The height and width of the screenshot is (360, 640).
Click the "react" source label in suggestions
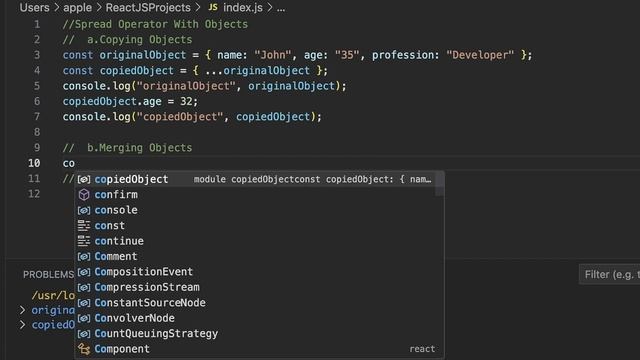pos(422,349)
